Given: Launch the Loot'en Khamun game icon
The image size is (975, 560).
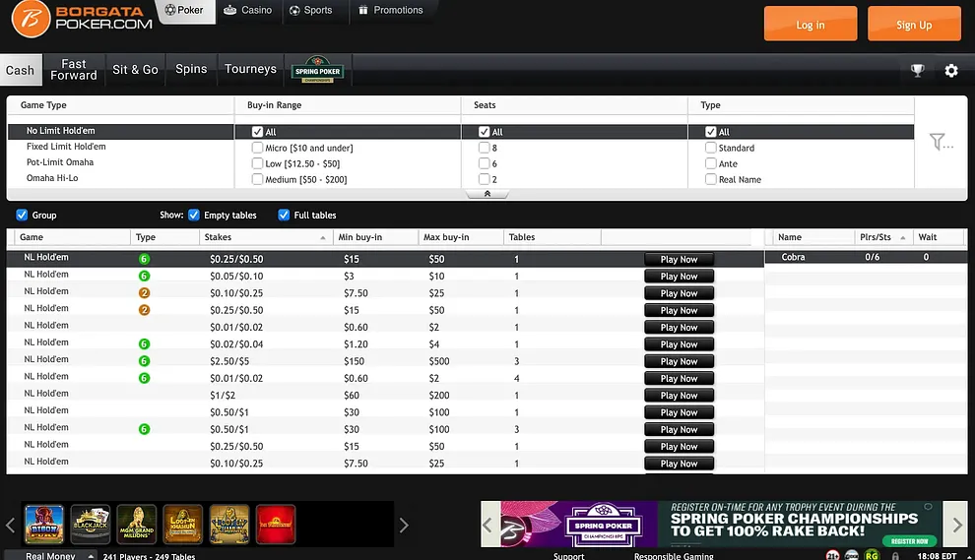Looking at the screenshot, I should pyautogui.click(x=183, y=524).
